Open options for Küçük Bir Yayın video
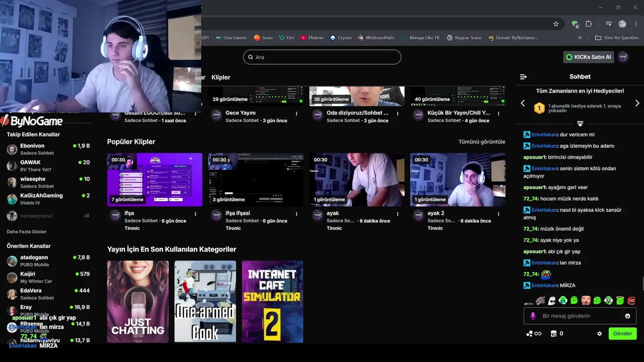The width and height of the screenshot is (644, 362). pos(499,114)
